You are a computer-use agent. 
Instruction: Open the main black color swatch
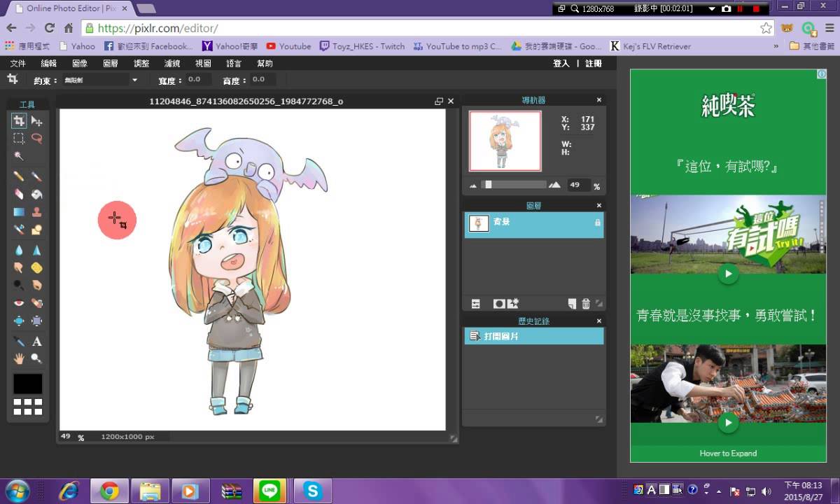[x=28, y=384]
